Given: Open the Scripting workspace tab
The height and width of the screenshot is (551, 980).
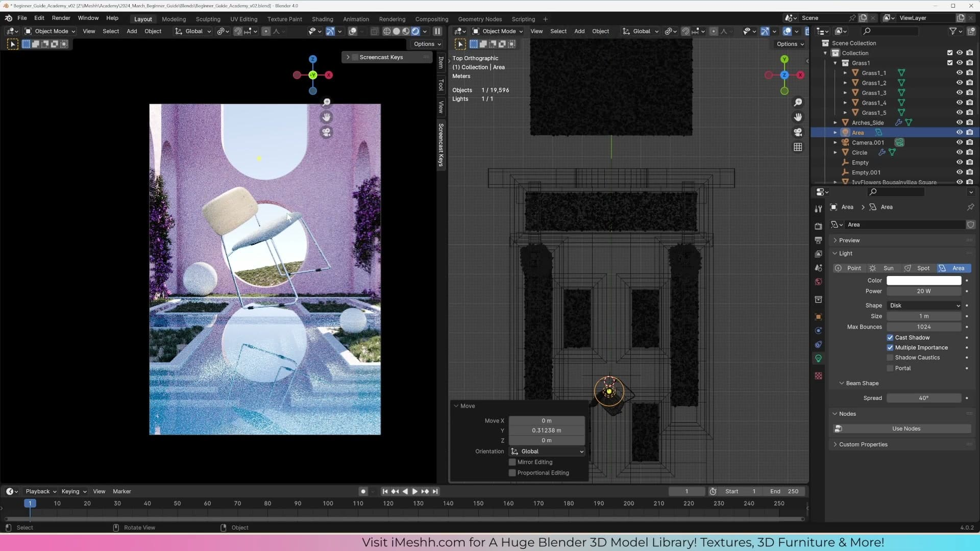Looking at the screenshot, I should click(523, 19).
